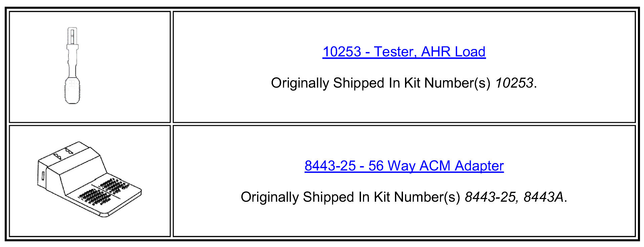Click the italic kit number 10253
Image resolution: width=644 pixels, height=247 pixels.
pyautogui.click(x=514, y=83)
